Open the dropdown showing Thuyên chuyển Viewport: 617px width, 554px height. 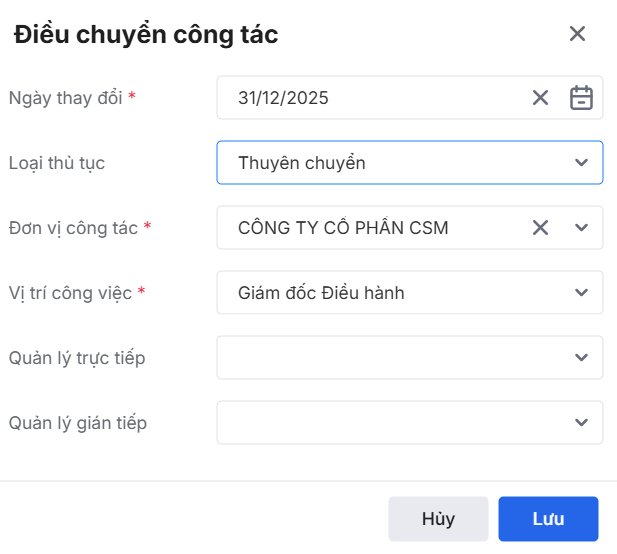390,163
